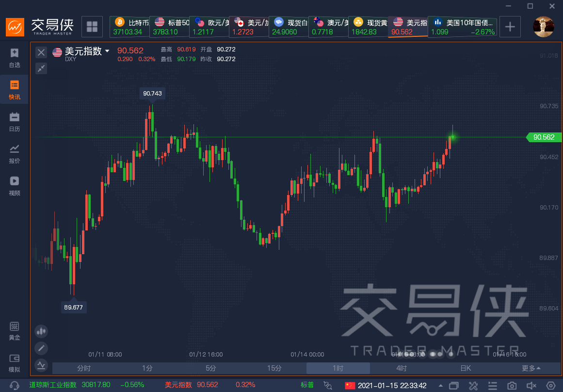Open the 黄金 SGE gold sidebar item
563x392 pixels.
15,330
